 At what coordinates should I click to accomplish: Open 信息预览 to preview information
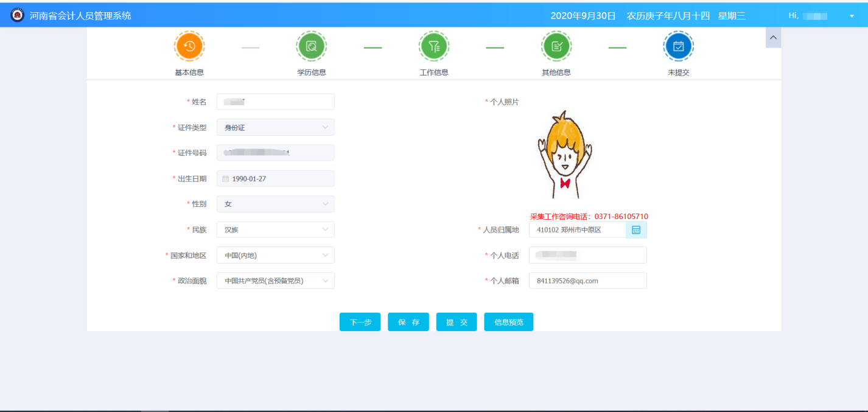tap(508, 321)
